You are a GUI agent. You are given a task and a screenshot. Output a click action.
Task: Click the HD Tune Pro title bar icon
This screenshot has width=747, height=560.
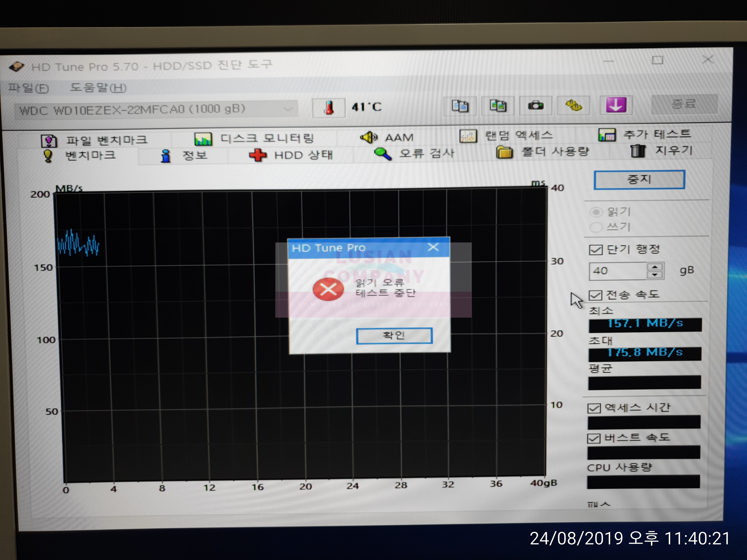(x=16, y=66)
